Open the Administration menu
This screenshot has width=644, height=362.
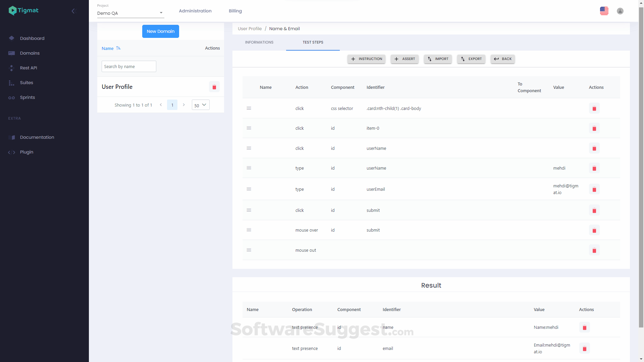pyautogui.click(x=195, y=11)
